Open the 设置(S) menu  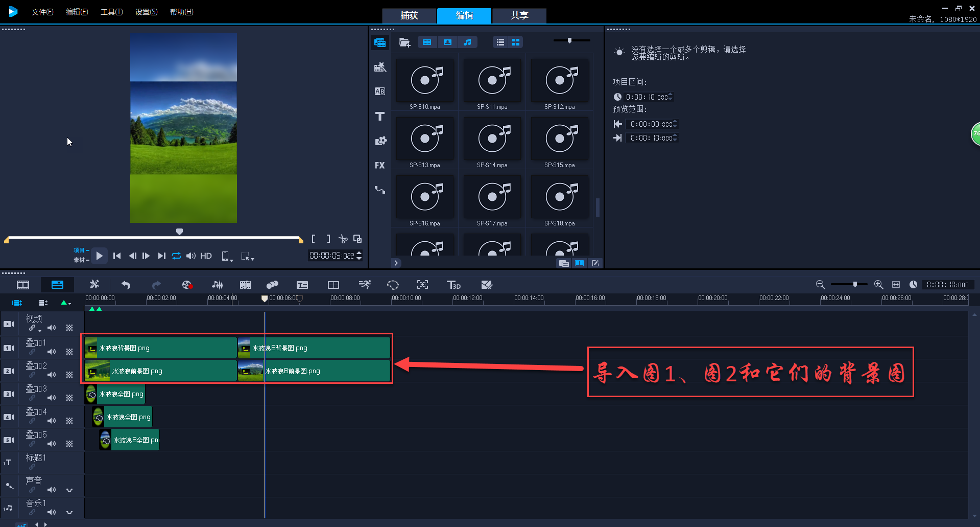(x=146, y=12)
